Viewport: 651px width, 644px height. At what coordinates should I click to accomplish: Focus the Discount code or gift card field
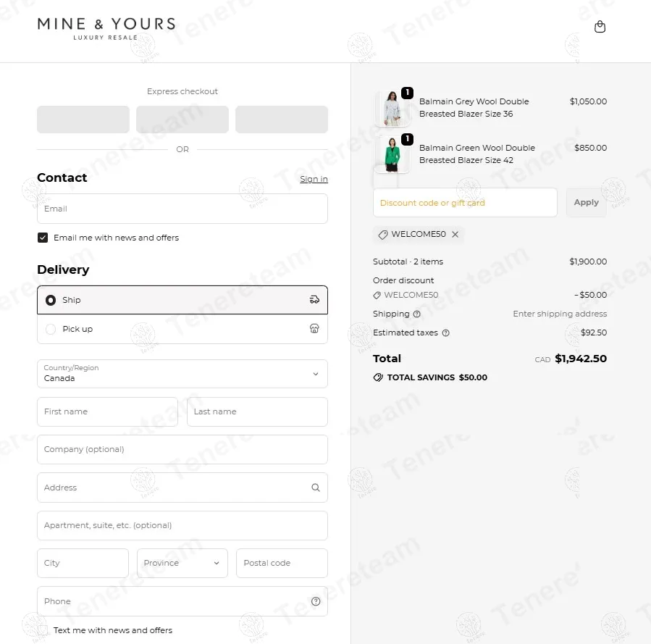coord(465,203)
